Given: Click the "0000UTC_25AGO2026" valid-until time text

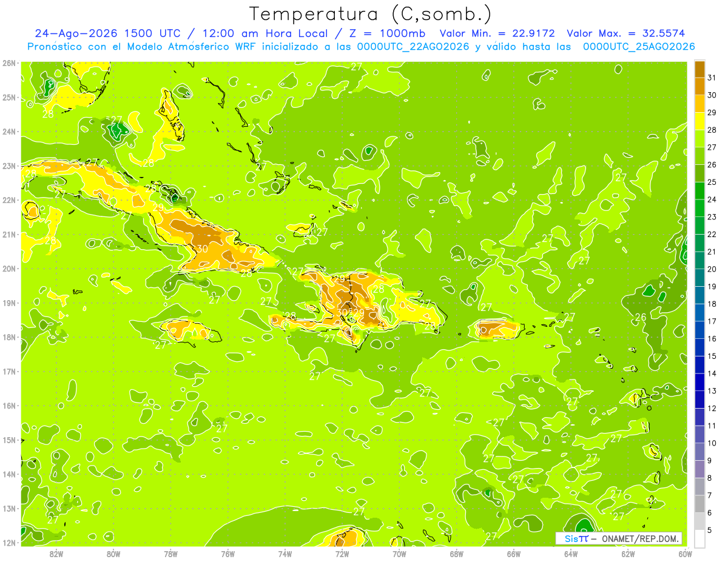Looking at the screenshot, I should click(x=639, y=47).
